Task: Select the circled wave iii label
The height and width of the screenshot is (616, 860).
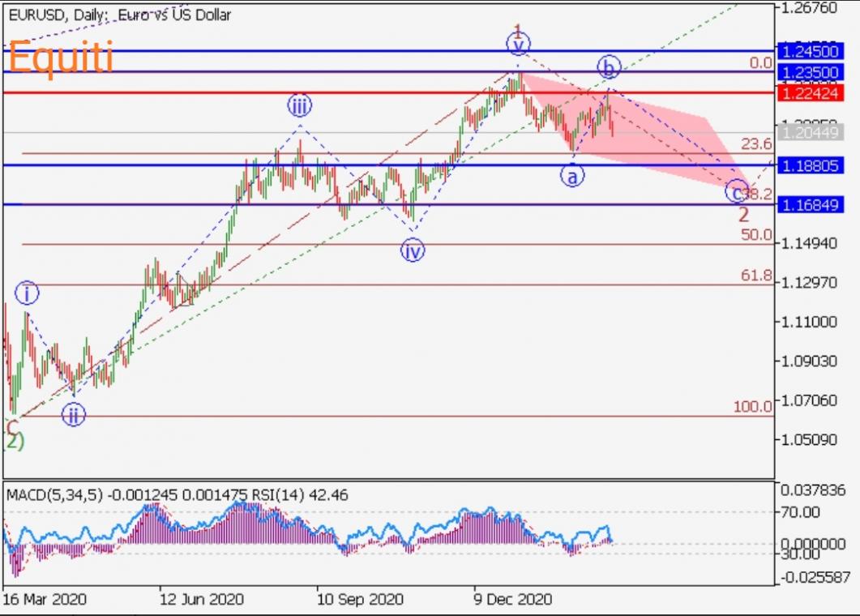Action: tap(299, 105)
